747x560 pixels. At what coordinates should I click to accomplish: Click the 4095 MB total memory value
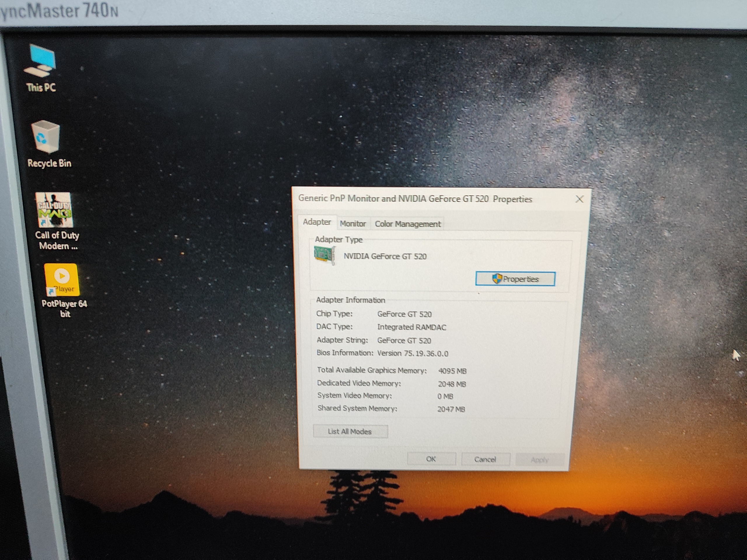(x=452, y=371)
